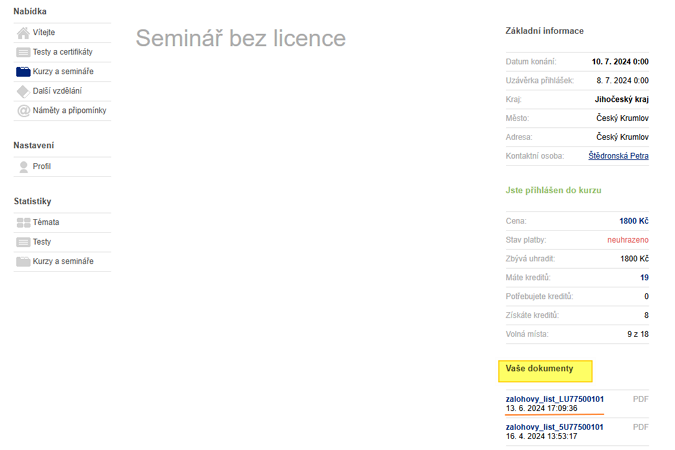Open the Vítejte menu item
This screenshot has width=675, height=450.
[x=44, y=33]
